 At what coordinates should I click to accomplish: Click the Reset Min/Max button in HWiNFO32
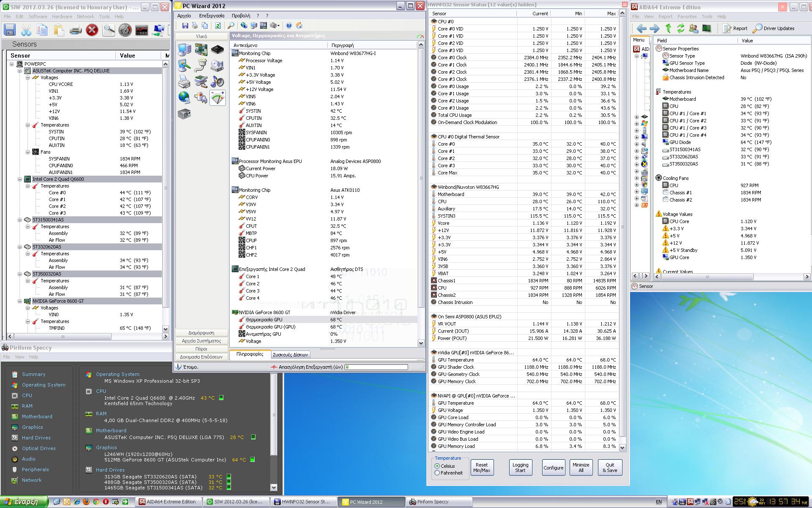coord(482,467)
